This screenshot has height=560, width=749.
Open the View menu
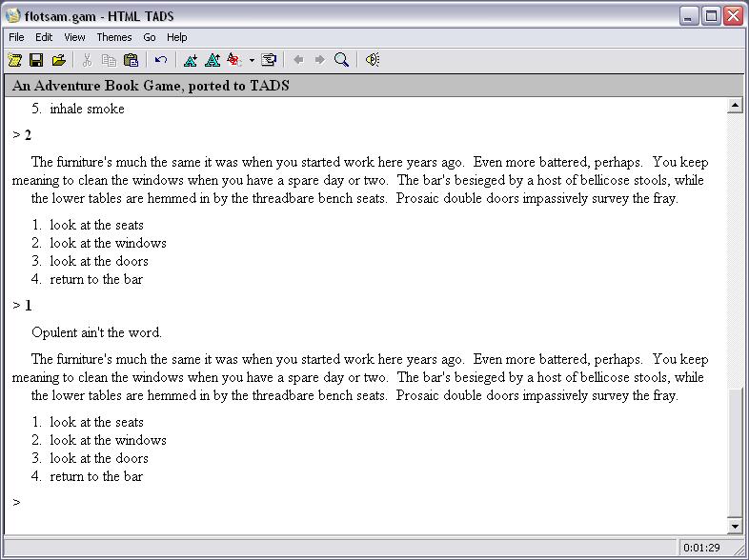click(74, 37)
